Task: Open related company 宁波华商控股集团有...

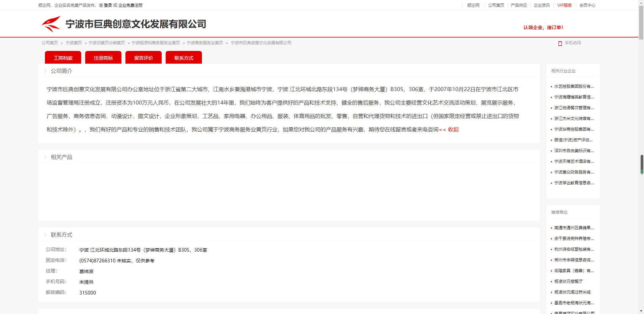Action: (574, 129)
